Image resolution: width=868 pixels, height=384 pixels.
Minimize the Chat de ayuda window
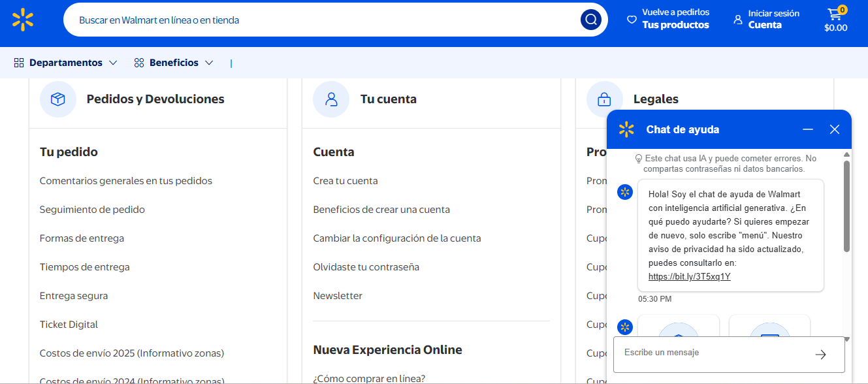point(808,129)
